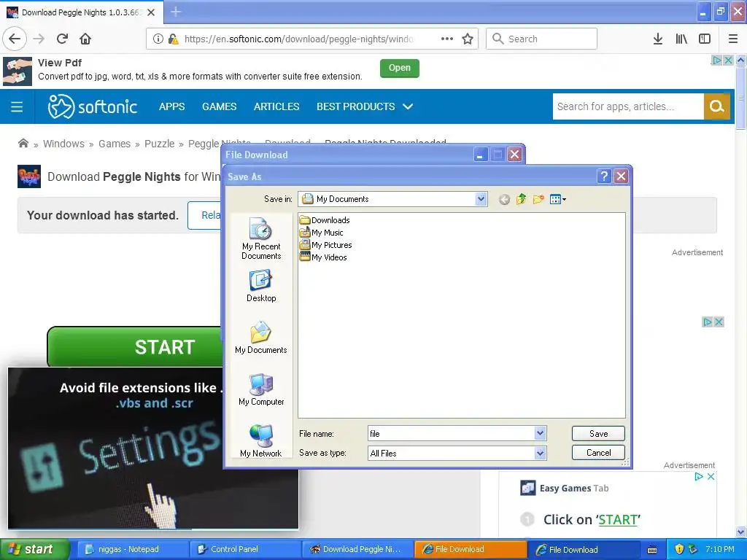Select Download Peggle Nights browser tab
747x560 pixels.
point(81,12)
